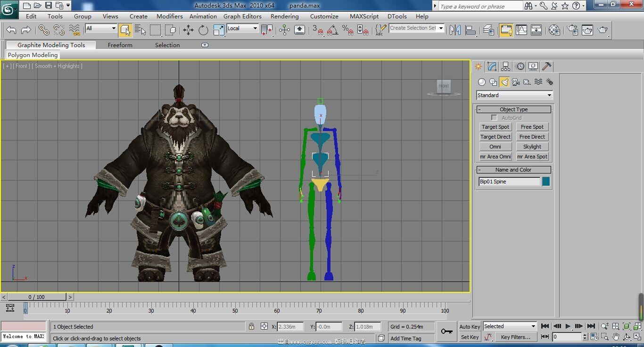
Task: Open Select by Name list
Action: point(140,30)
